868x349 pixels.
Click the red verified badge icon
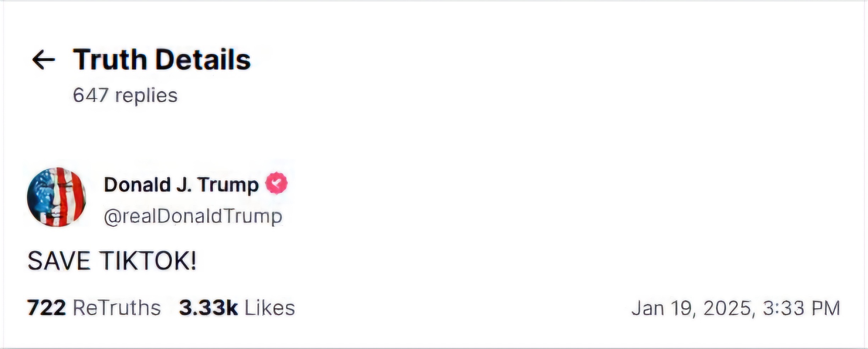point(276,183)
